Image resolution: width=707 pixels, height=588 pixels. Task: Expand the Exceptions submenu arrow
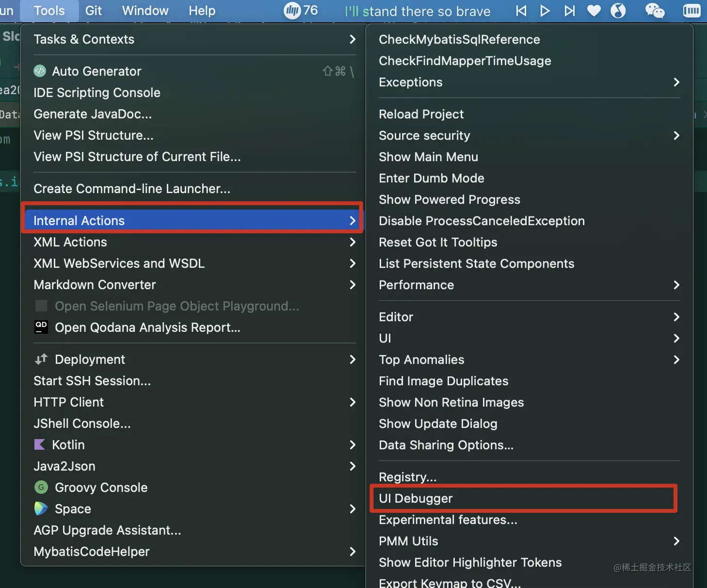[x=676, y=82]
